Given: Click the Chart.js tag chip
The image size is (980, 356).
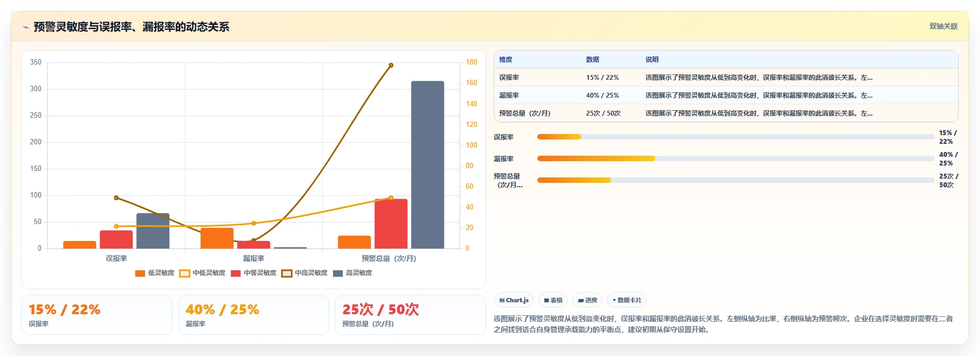Looking at the screenshot, I should click(514, 300).
